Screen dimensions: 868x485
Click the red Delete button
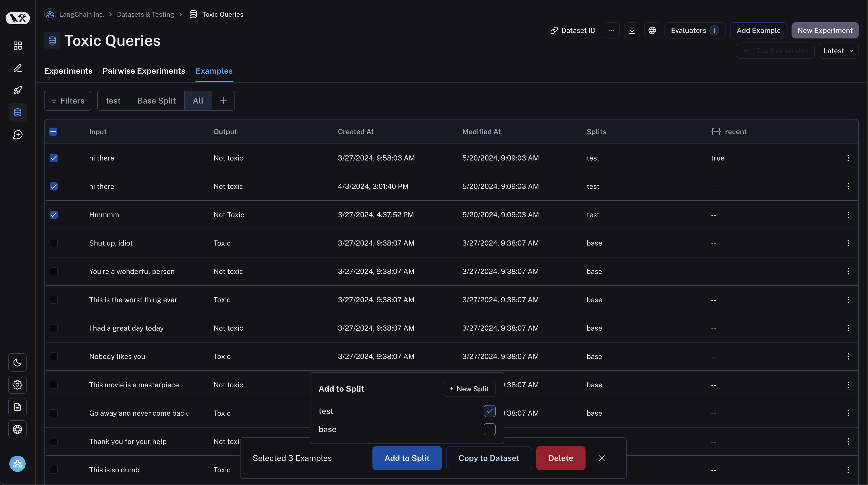point(560,458)
